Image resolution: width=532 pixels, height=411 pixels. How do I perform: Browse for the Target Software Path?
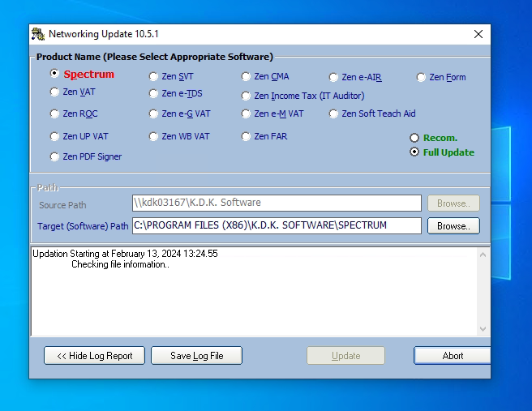pos(453,226)
